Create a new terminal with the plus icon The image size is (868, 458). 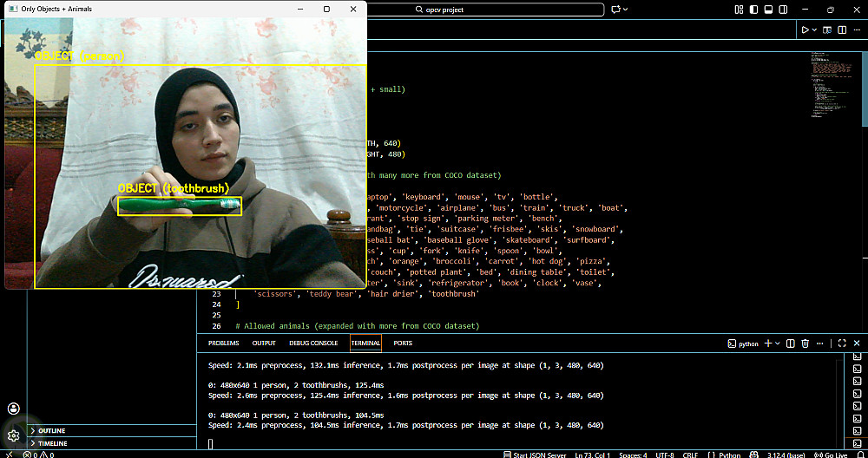click(768, 343)
